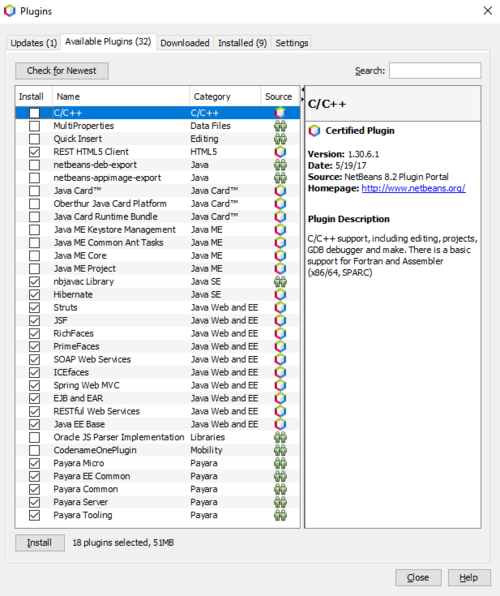The image size is (500, 596).
Task: Click the NetBeans source icon for REST HTML5 Client
Action: coord(280,152)
